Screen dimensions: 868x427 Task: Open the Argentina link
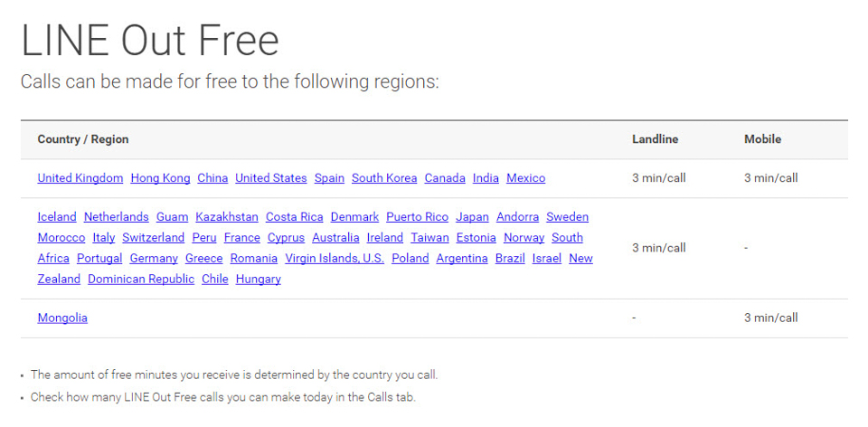(462, 258)
